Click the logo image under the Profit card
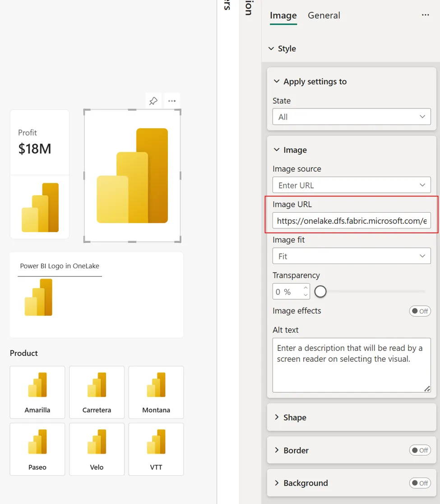Image resolution: width=440 pixels, height=504 pixels. [40, 207]
